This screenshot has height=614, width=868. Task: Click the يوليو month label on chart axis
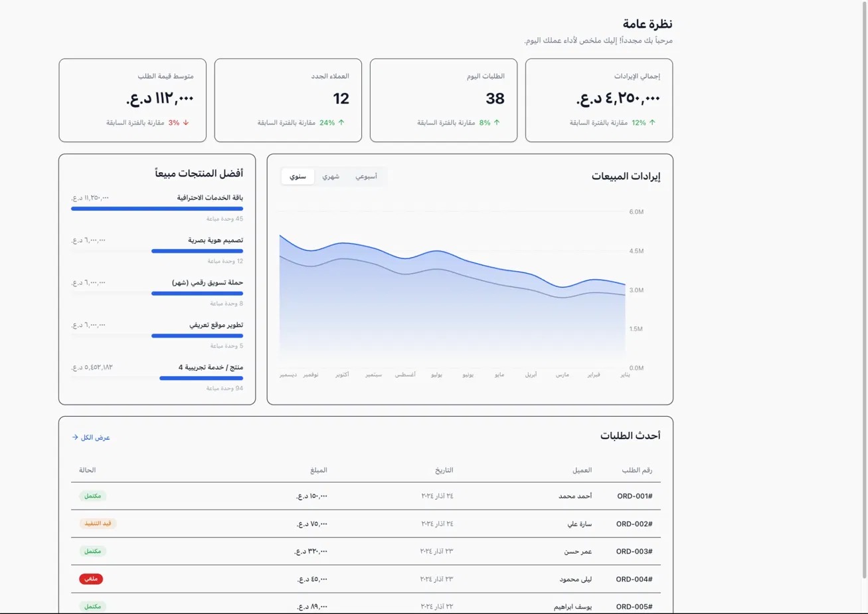436,375
